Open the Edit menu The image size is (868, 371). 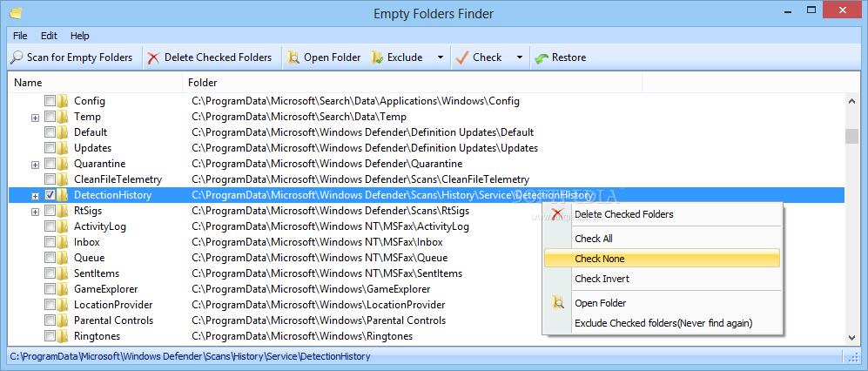coord(49,36)
